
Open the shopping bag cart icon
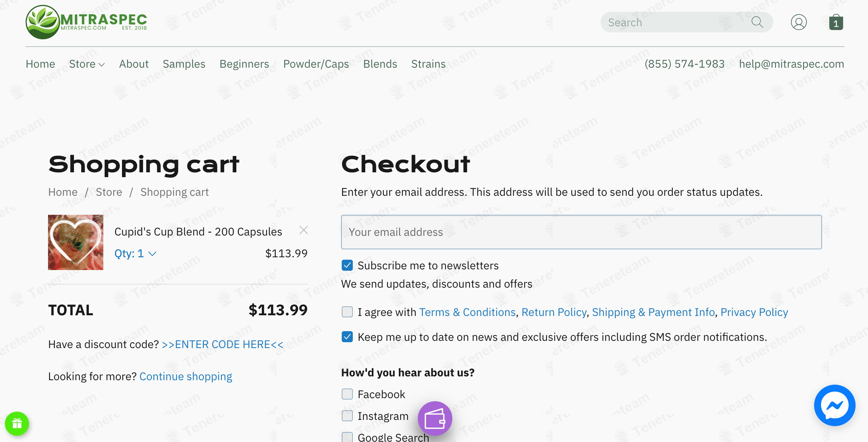pos(836,22)
